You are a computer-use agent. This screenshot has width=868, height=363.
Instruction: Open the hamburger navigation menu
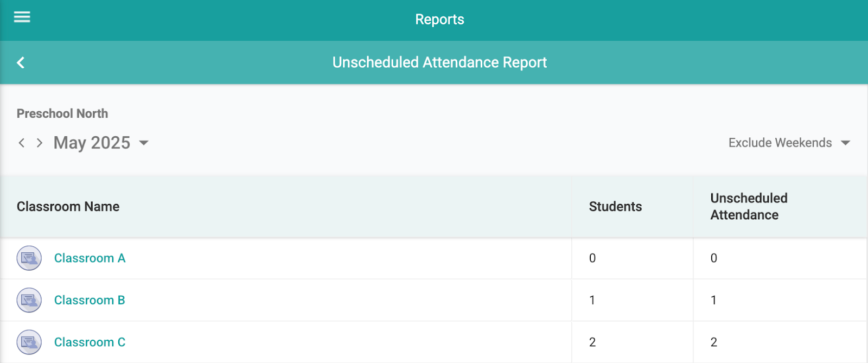tap(22, 17)
